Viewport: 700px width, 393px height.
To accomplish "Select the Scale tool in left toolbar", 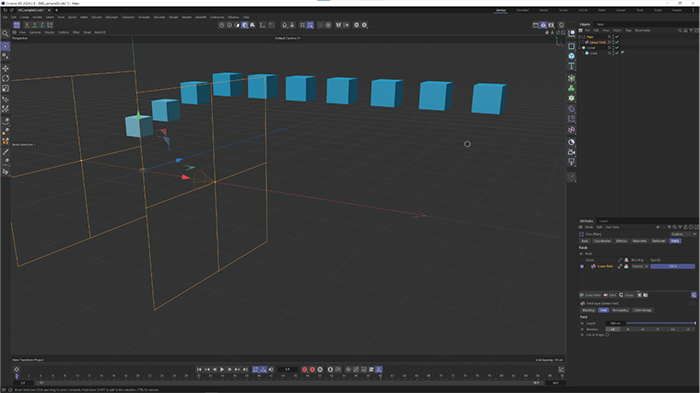I will [5, 88].
